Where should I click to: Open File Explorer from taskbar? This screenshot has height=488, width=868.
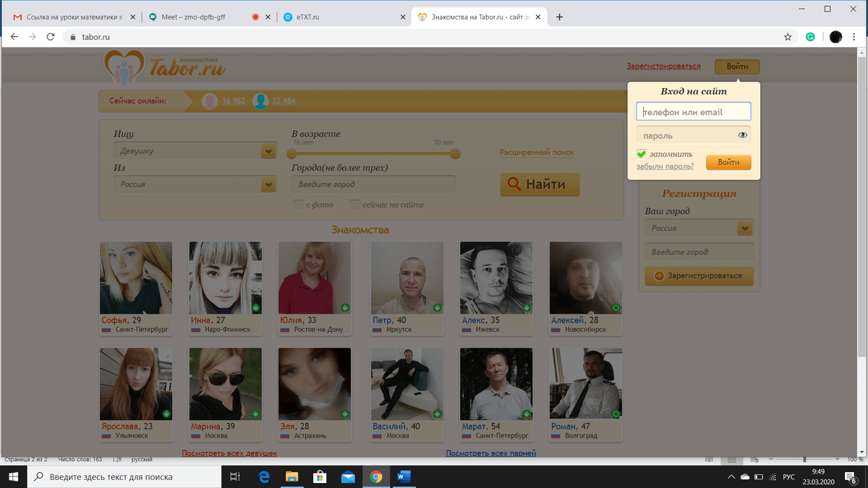(292, 476)
